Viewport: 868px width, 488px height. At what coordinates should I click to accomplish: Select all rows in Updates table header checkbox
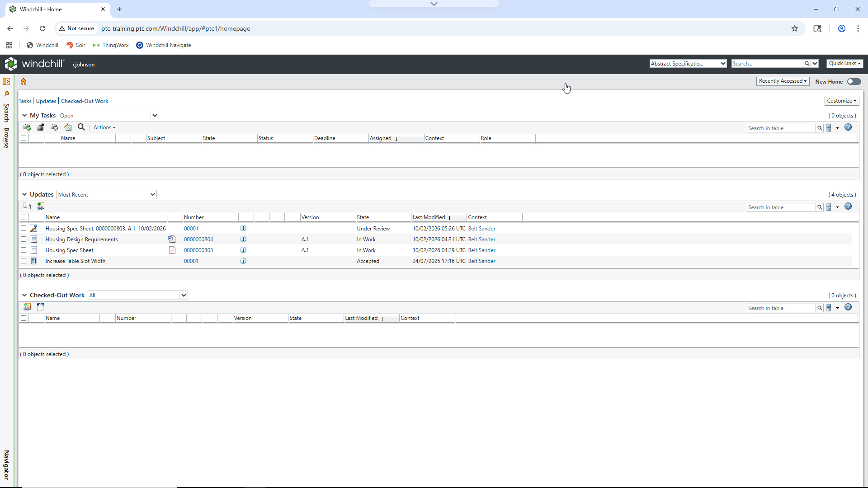[x=24, y=218]
